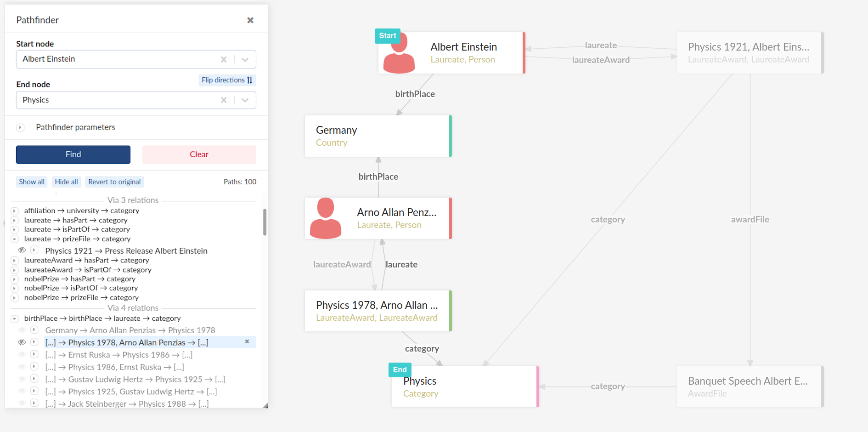This screenshot has width=868, height=432.
Task: Toggle visibility of Gustav Ludwig Hertz → Physics 1925 path
Action: tap(22, 379)
